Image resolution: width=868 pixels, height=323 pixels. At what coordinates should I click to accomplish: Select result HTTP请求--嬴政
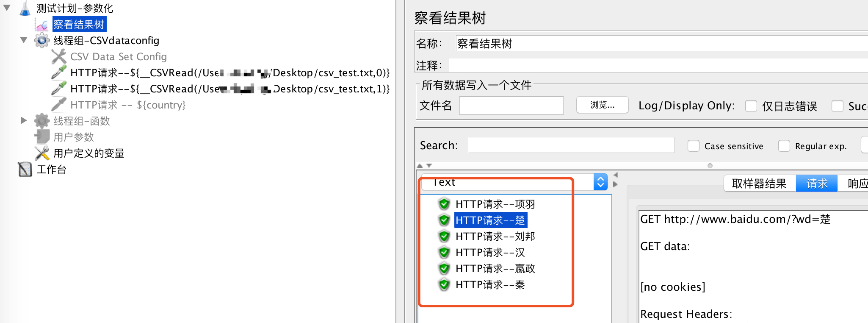pyautogui.click(x=495, y=269)
